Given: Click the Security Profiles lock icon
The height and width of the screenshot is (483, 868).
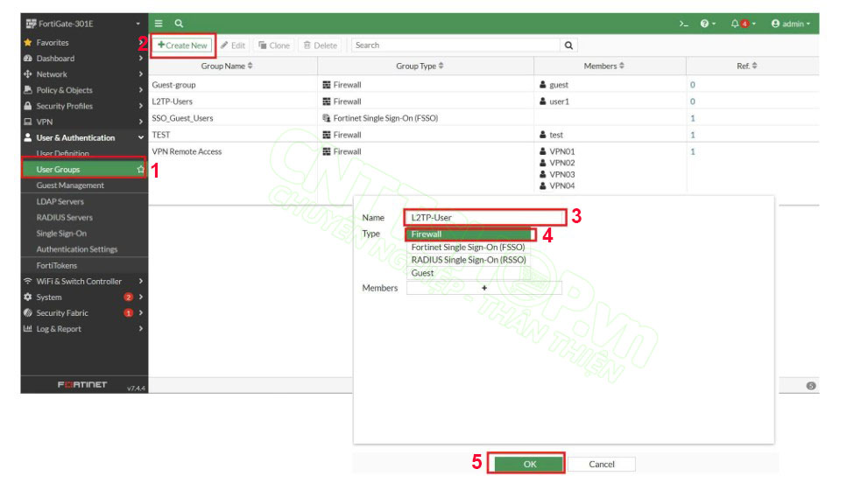Looking at the screenshot, I should click(28, 106).
